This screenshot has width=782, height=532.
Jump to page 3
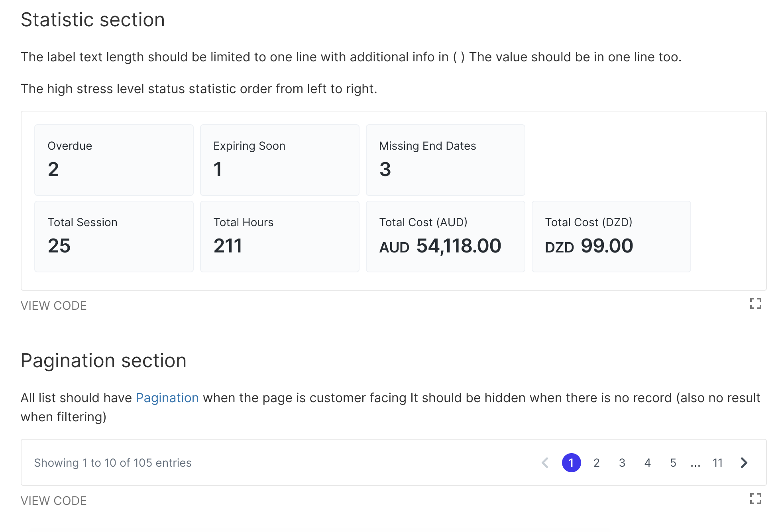pos(622,463)
